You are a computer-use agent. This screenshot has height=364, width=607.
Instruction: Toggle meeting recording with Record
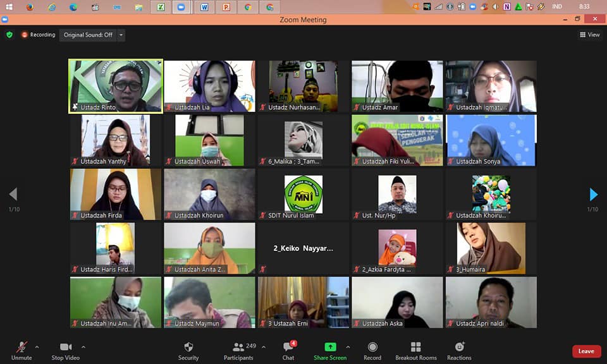click(372, 351)
